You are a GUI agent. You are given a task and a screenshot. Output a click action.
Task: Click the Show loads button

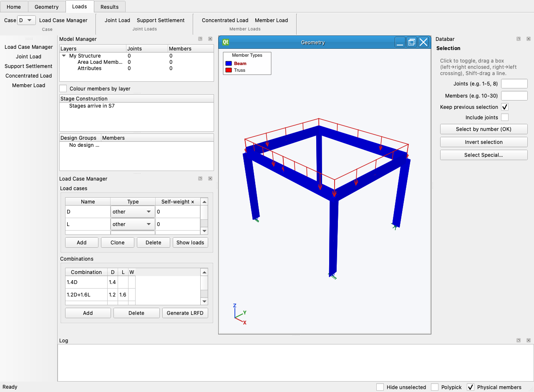tap(190, 242)
